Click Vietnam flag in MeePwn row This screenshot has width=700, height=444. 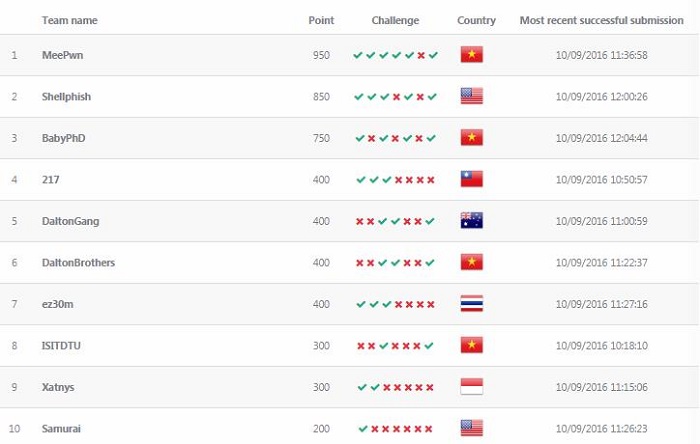[x=471, y=54]
